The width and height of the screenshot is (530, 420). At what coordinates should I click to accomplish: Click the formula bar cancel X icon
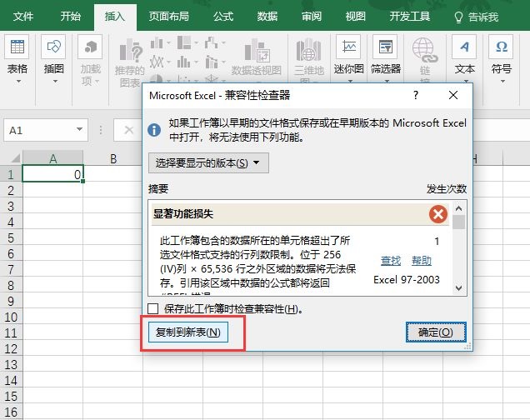click(128, 130)
